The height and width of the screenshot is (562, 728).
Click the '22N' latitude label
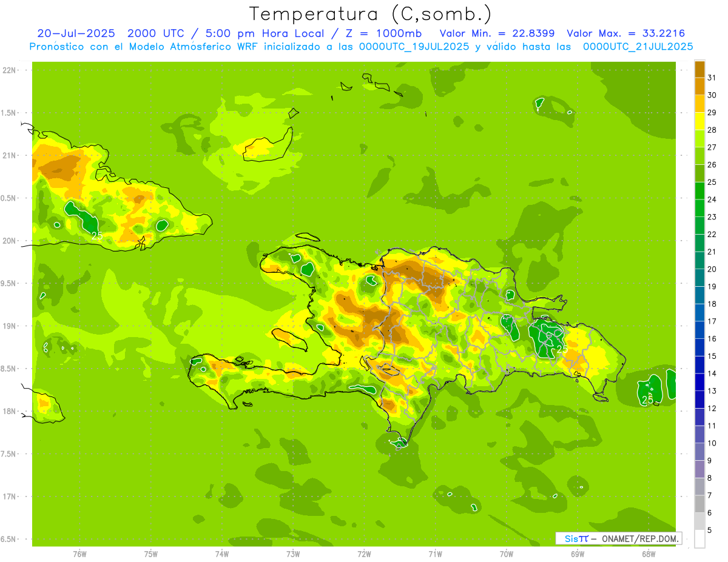(x=10, y=70)
